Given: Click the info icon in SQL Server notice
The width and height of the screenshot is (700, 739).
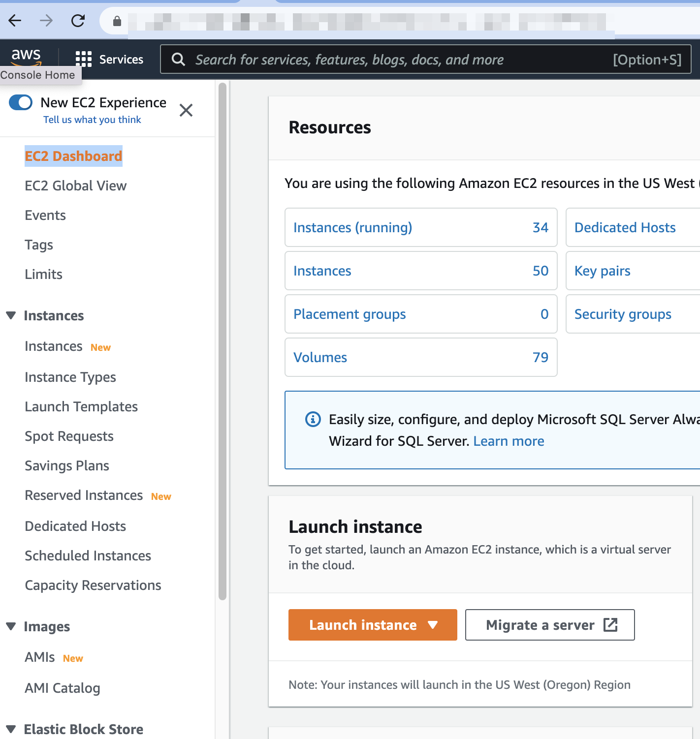Looking at the screenshot, I should pyautogui.click(x=313, y=419).
